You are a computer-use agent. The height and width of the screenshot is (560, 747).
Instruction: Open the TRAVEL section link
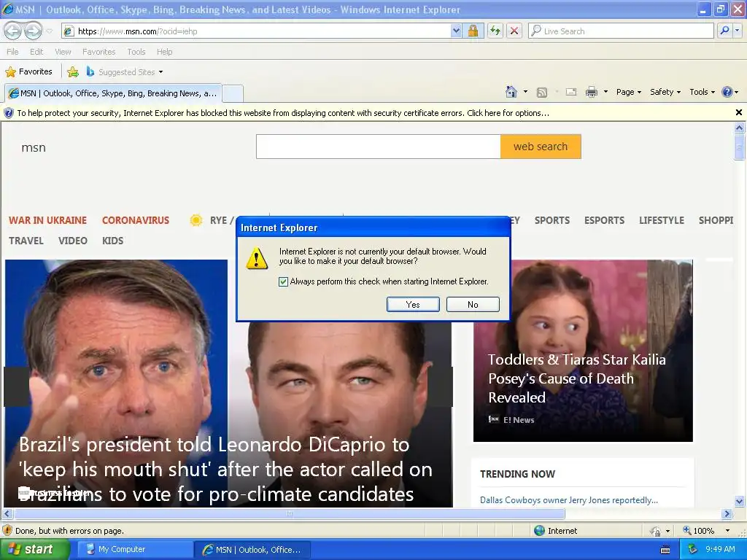coord(26,241)
